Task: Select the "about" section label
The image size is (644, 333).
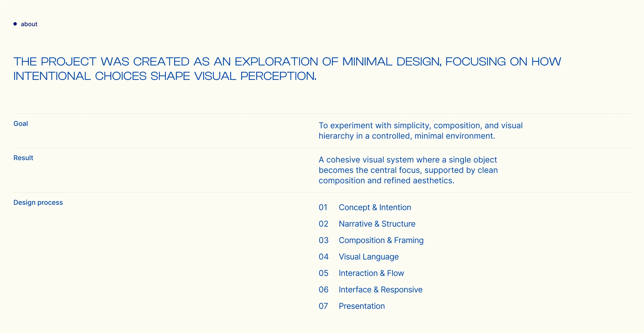Action: click(x=29, y=24)
